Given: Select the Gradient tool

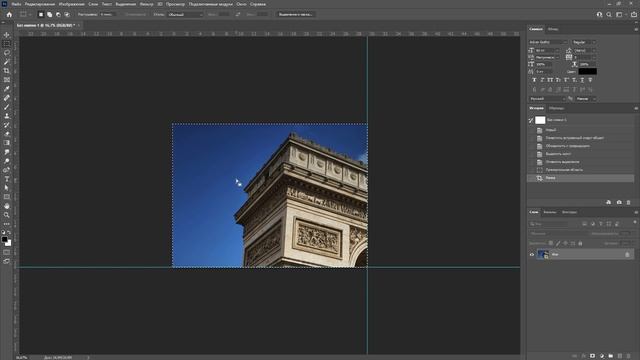Looking at the screenshot, I should coord(7,143).
